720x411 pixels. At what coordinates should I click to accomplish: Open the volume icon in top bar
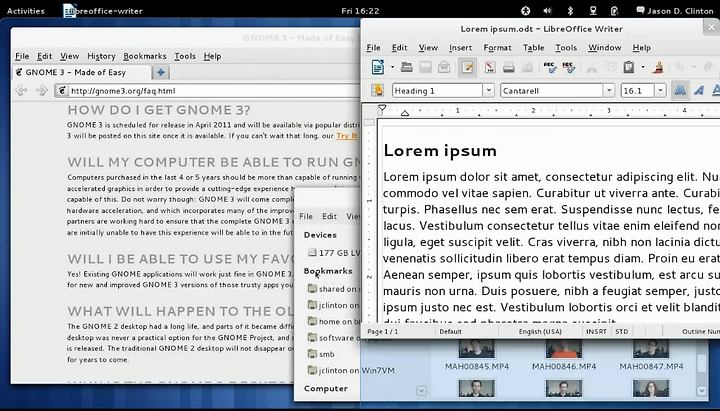click(547, 11)
